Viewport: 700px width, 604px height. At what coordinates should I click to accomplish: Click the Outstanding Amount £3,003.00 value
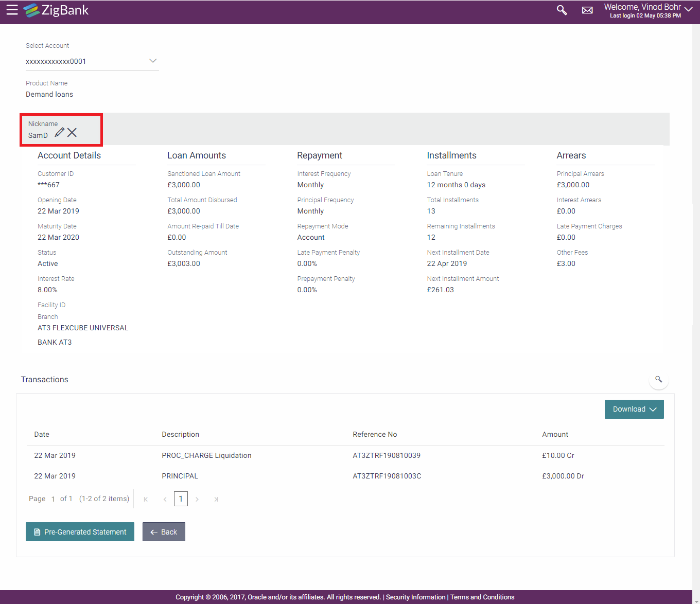184,263
